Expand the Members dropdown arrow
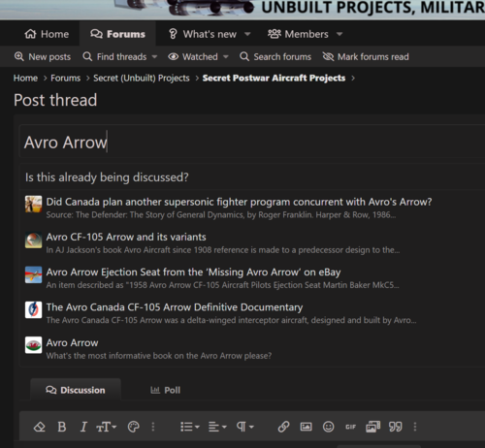 [339, 34]
